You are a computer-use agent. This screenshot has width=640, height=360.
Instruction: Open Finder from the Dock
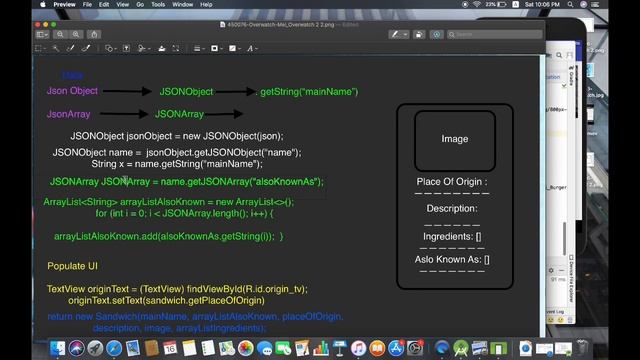click(x=58, y=348)
